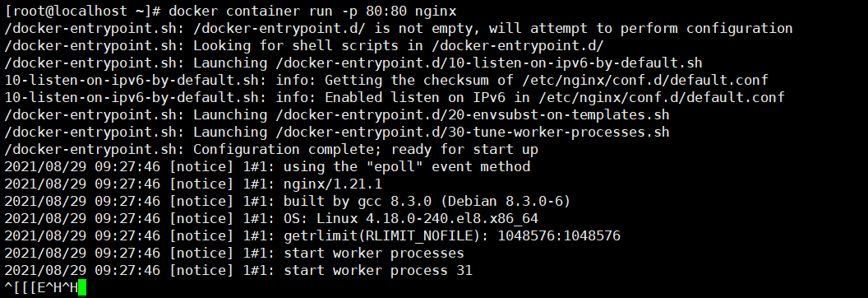Viewport: 868px width, 298px height.
Task: Click the "1048576:1048576" limit value
Action: [559, 236]
